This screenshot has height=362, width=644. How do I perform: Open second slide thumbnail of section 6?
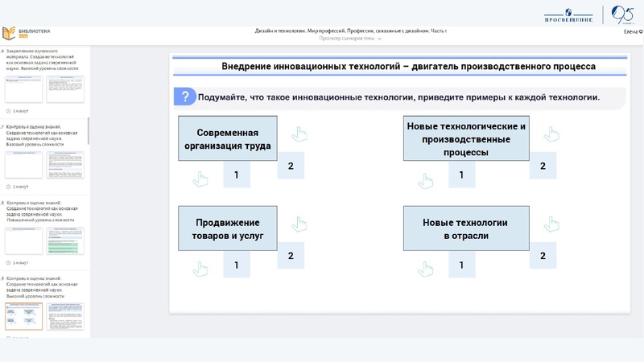(65, 89)
